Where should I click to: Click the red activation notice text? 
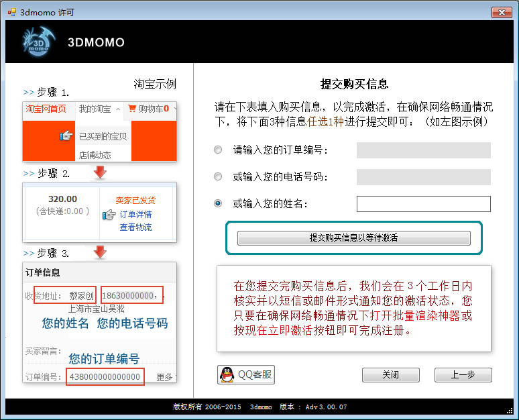tap(353, 308)
